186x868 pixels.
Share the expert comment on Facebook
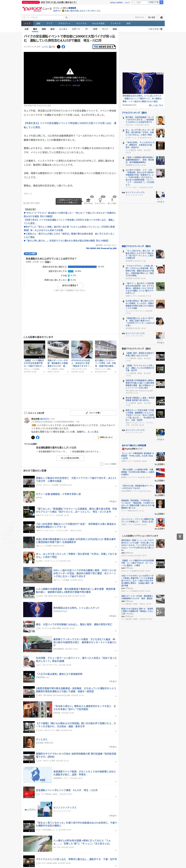38,437
